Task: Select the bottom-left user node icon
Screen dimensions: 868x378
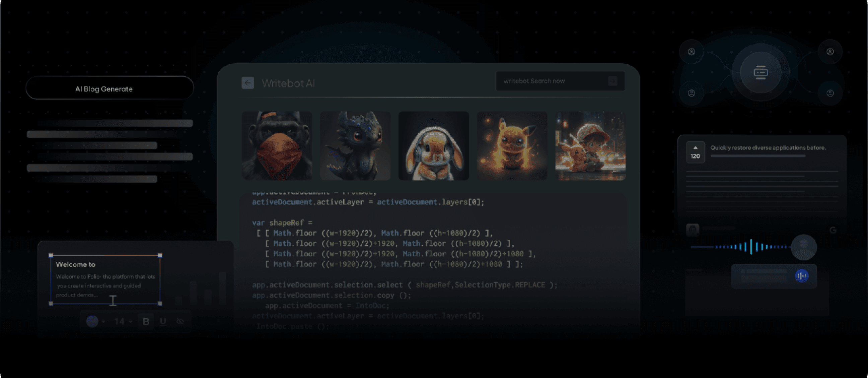Action: click(692, 93)
